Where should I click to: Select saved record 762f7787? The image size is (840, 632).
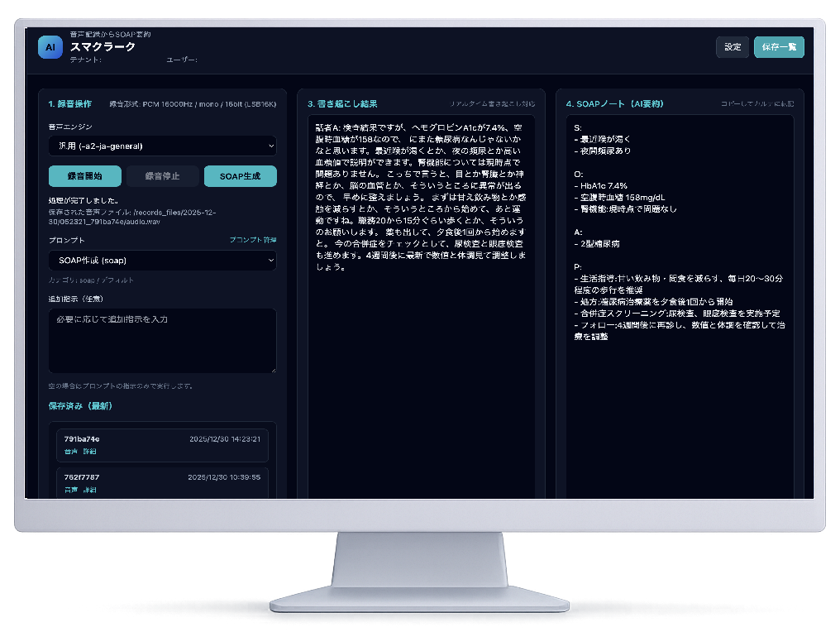(162, 477)
